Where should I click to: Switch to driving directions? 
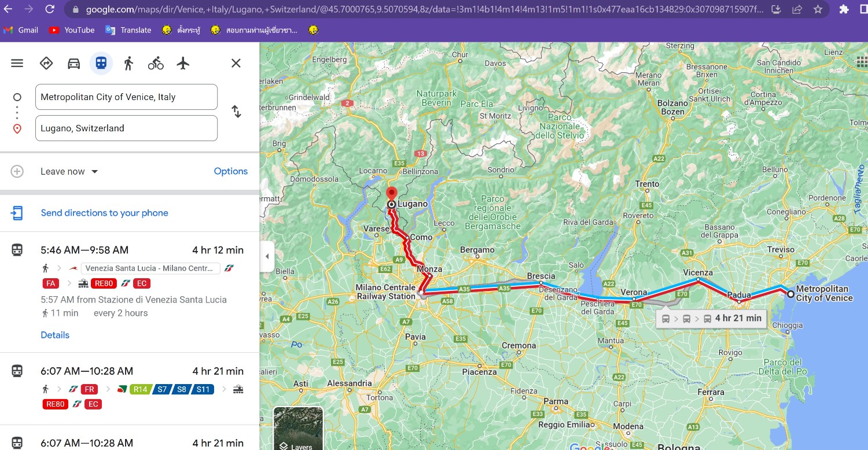(74, 63)
